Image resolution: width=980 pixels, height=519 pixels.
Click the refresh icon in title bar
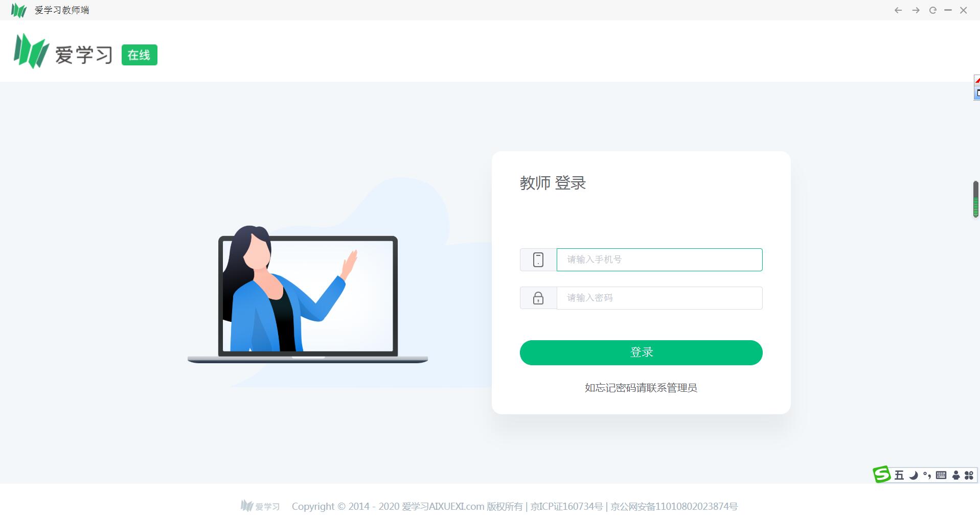pyautogui.click(x=933, y=10)
